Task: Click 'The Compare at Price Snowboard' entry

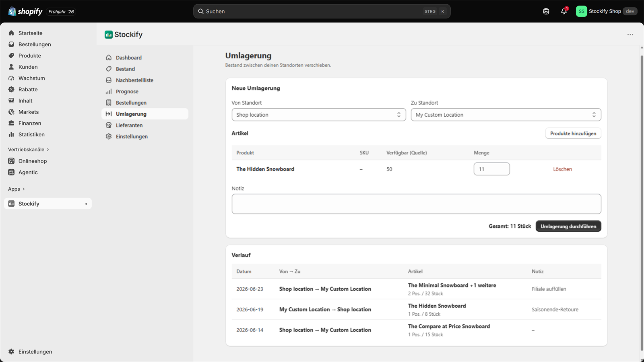Action: [x=449, y=326]
